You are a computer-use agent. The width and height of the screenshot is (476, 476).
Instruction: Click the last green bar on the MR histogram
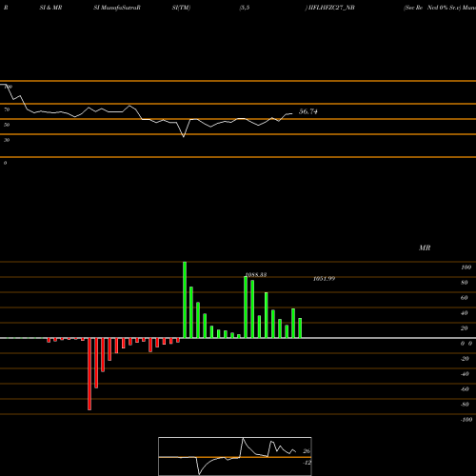300,328
